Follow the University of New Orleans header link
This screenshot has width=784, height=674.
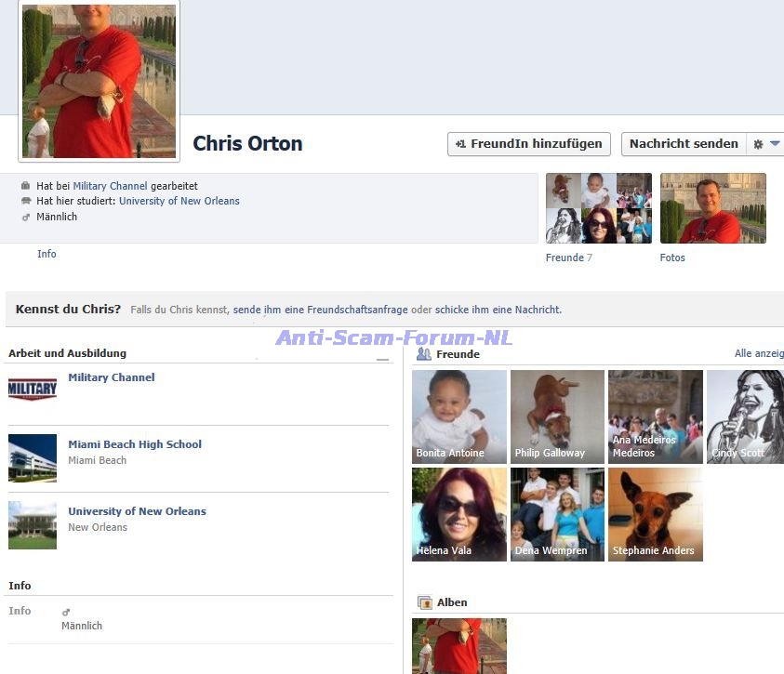pos(179,201)
